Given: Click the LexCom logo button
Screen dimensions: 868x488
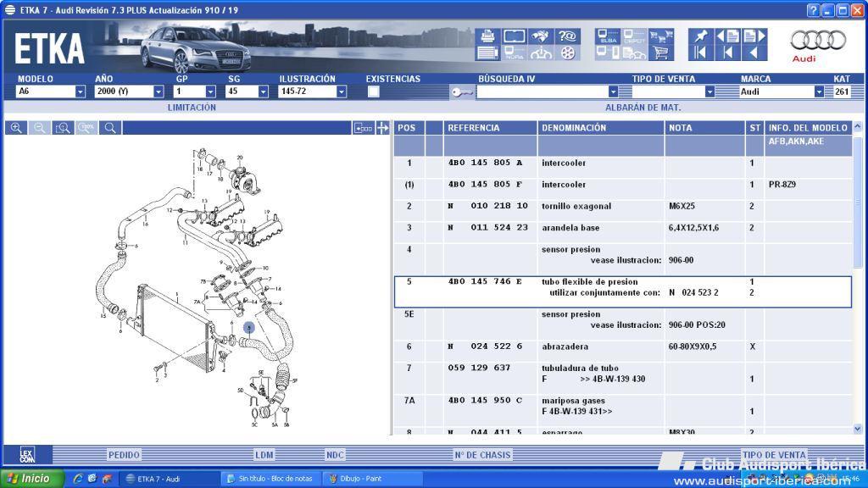Looking at the screenshot, I should click(x=28, y=455).
